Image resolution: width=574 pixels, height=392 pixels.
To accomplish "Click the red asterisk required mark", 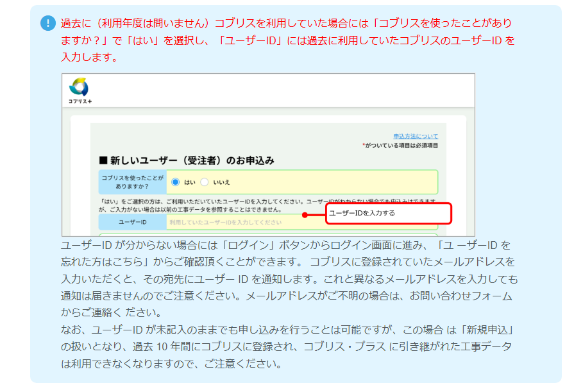I will pos(363,146).
